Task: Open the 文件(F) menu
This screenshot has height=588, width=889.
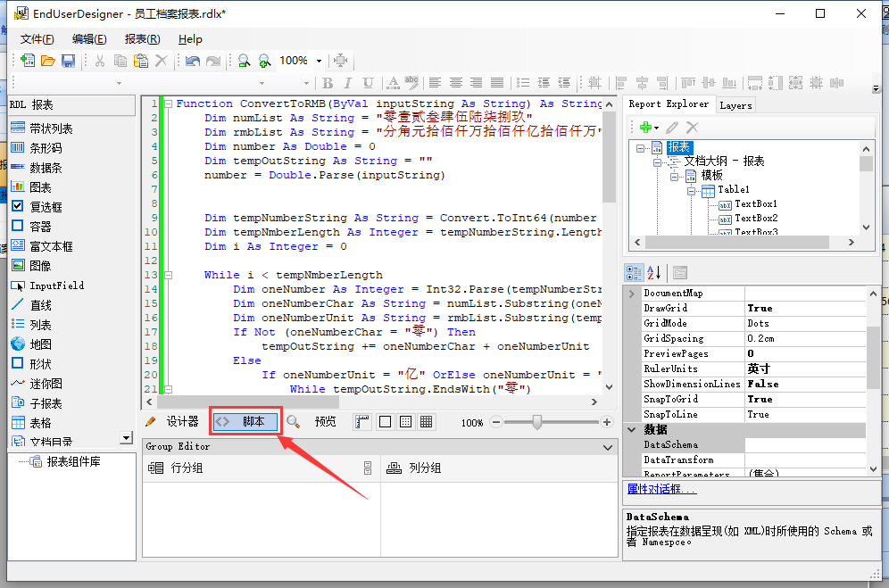Action: (37, 39)
